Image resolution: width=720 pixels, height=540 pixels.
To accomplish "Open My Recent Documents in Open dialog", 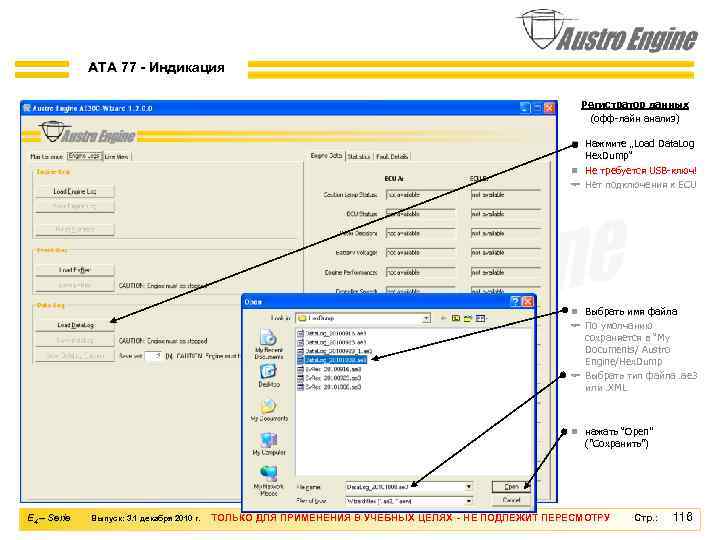I will (269, 344).
